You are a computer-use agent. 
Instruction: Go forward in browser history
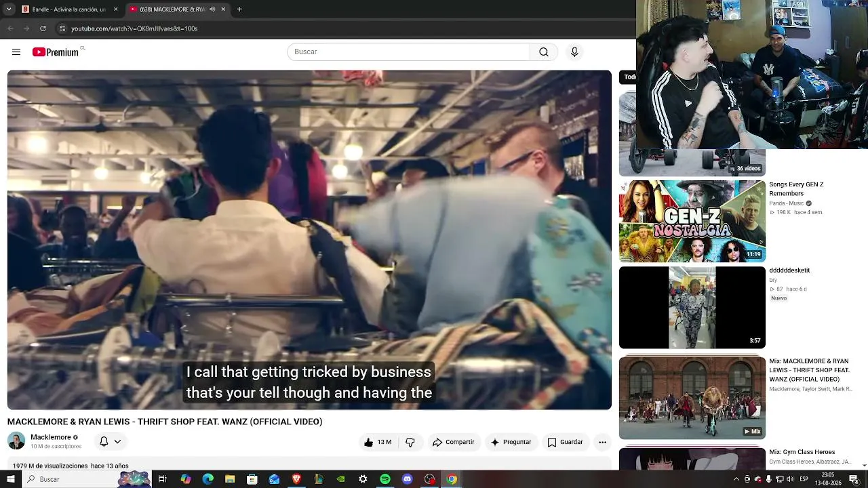26,28
